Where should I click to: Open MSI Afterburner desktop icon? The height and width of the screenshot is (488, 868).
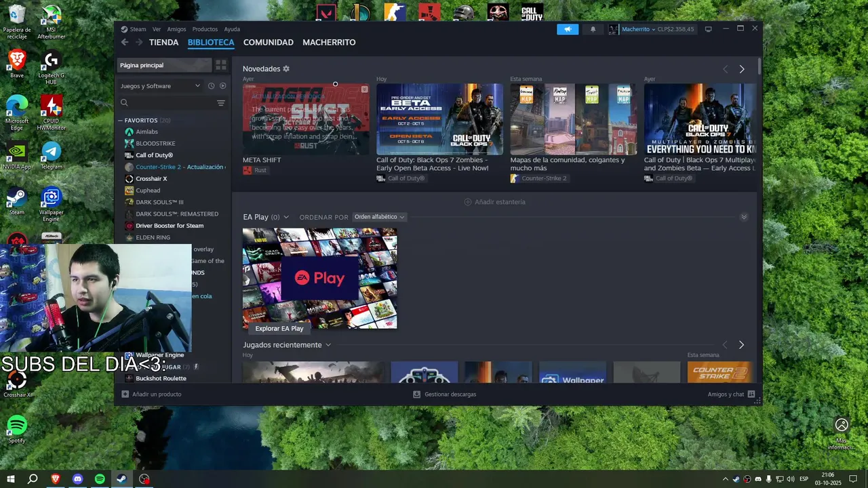[x=52, y=22]
